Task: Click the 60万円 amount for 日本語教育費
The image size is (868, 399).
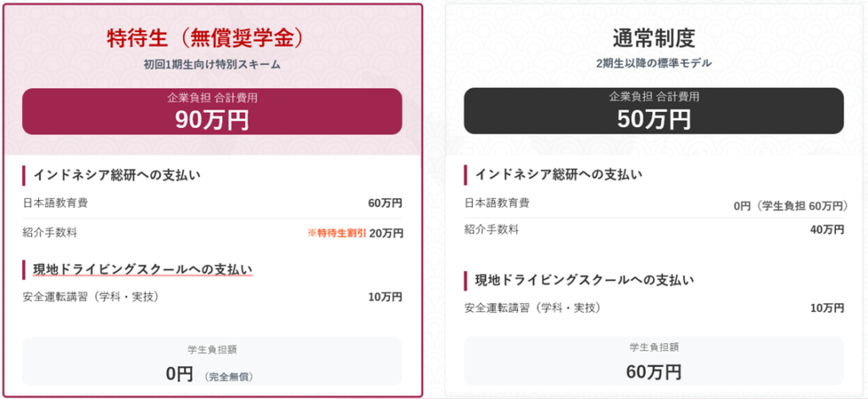Action: 386,203
